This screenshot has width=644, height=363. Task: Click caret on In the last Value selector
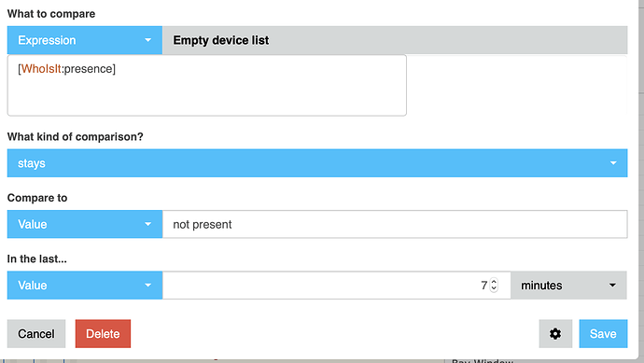point(147,285)
